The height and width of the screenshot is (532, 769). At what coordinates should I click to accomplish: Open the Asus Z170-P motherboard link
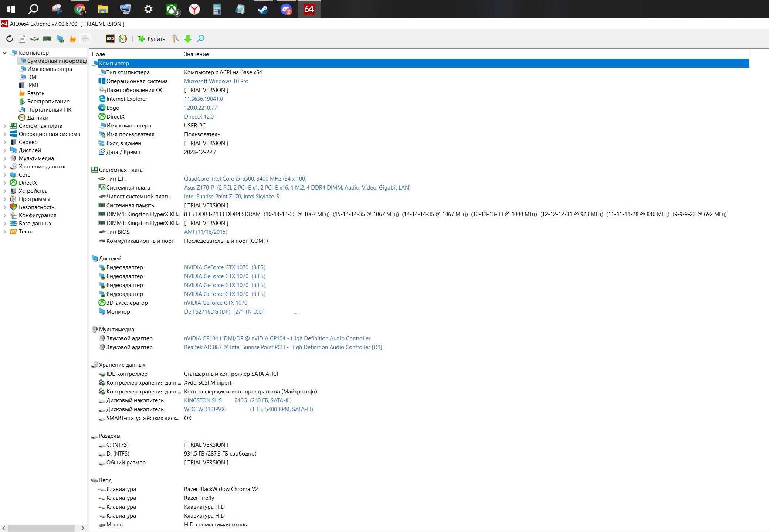(x=297, y=188)
